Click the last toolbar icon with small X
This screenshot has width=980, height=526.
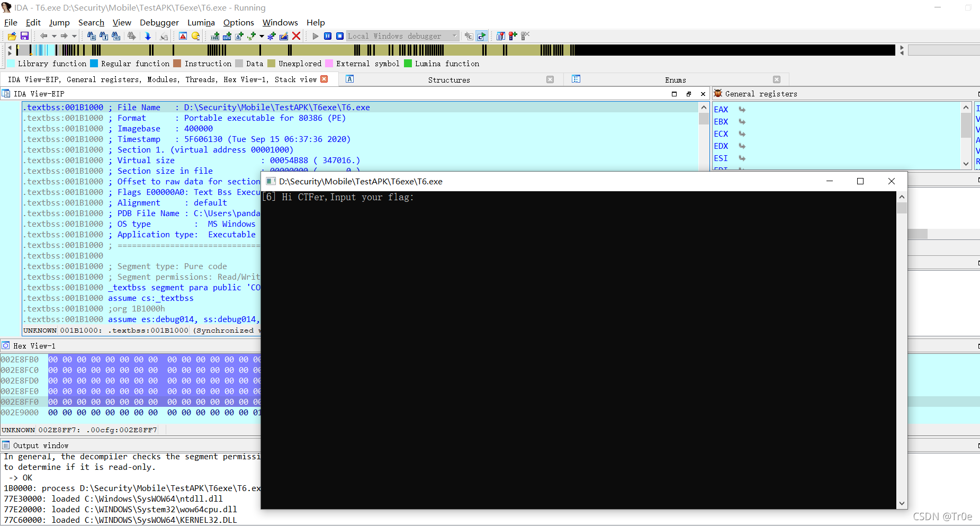click(x=525, y=36)
